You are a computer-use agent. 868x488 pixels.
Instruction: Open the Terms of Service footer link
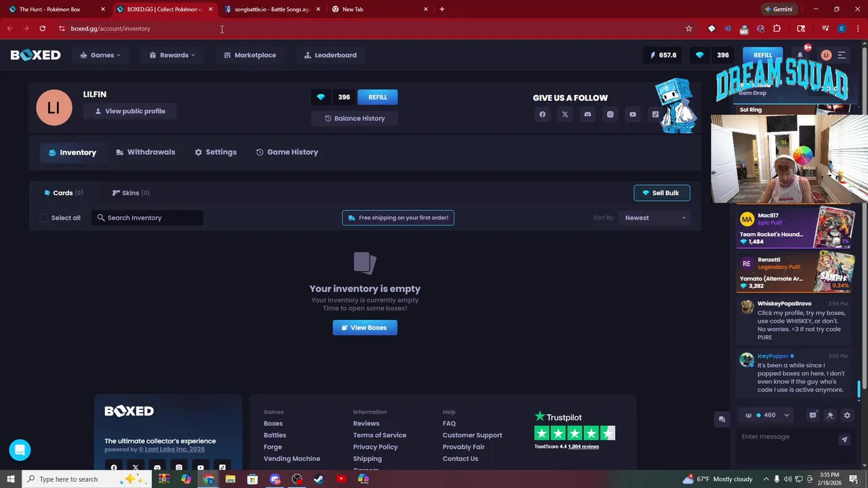coord(380,435)
